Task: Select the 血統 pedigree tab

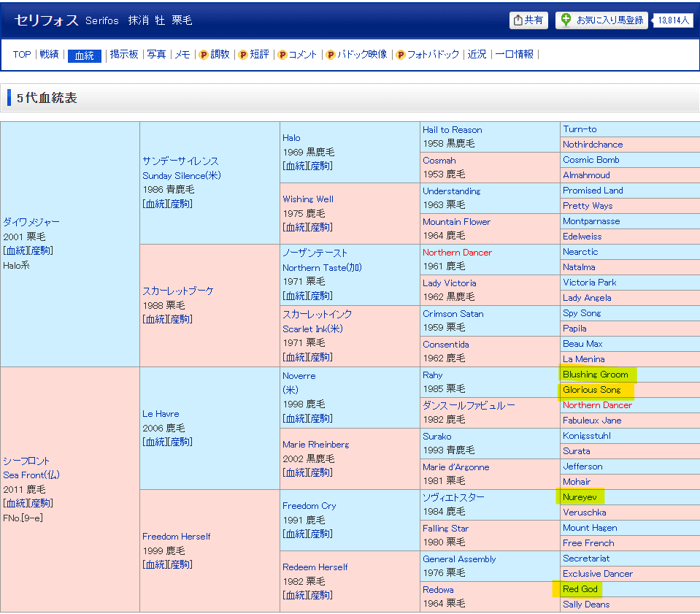Action: click(85, 55)
